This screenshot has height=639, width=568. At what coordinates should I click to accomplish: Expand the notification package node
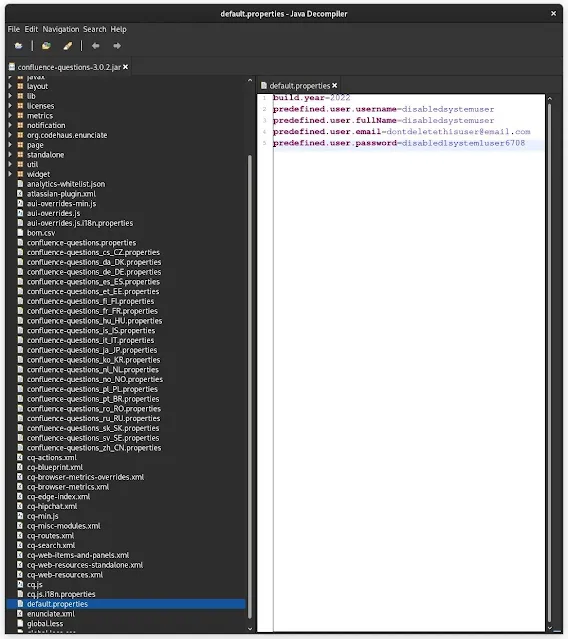click(10, 125)
